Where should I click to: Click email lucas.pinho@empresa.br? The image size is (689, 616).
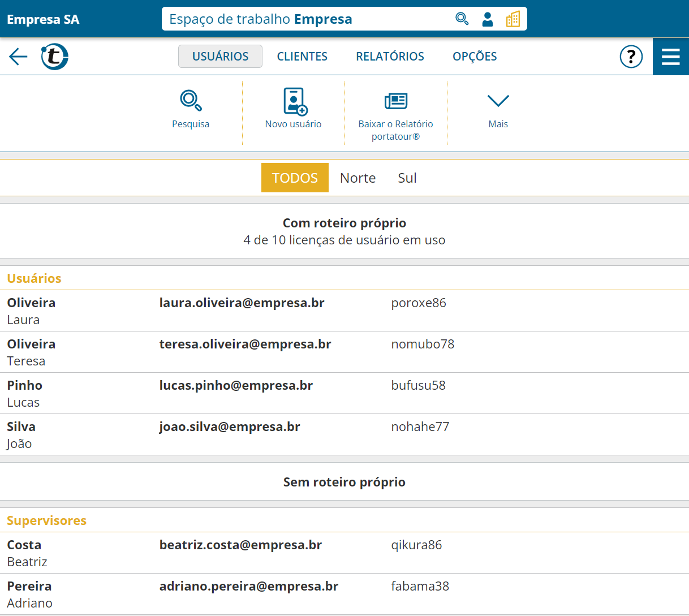coord(236,385)
